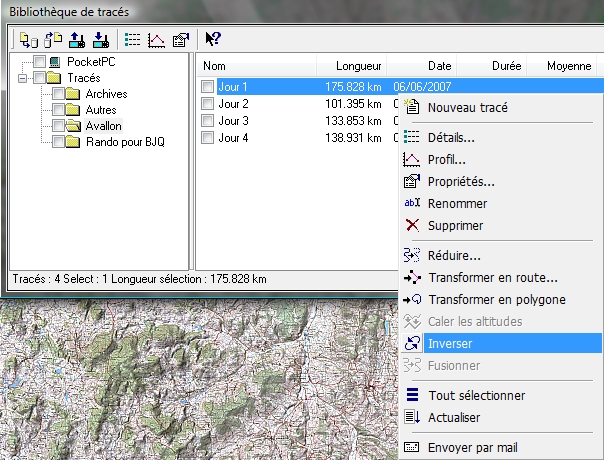Select the Jour 3 track row

coord(233,121)
